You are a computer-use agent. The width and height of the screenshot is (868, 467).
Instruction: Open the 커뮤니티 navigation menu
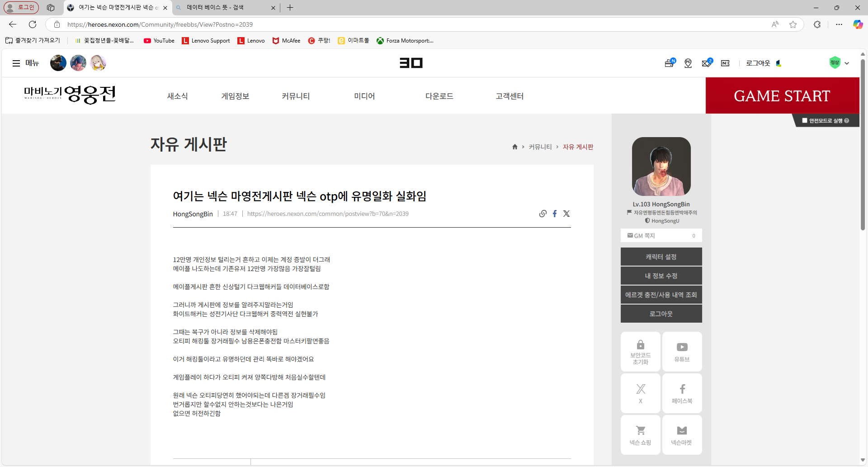(296, 96)
